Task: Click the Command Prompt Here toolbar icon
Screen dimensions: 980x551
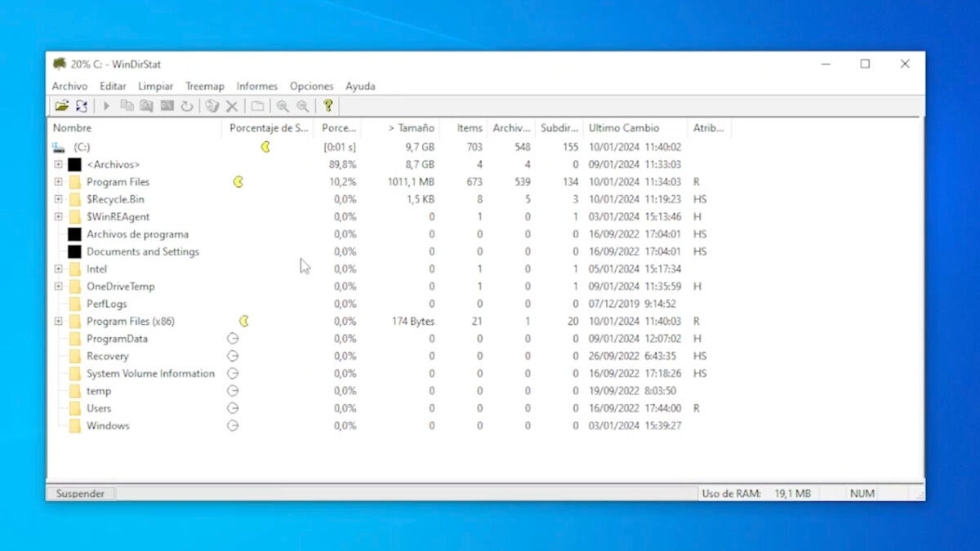Action: coord(167,106)
